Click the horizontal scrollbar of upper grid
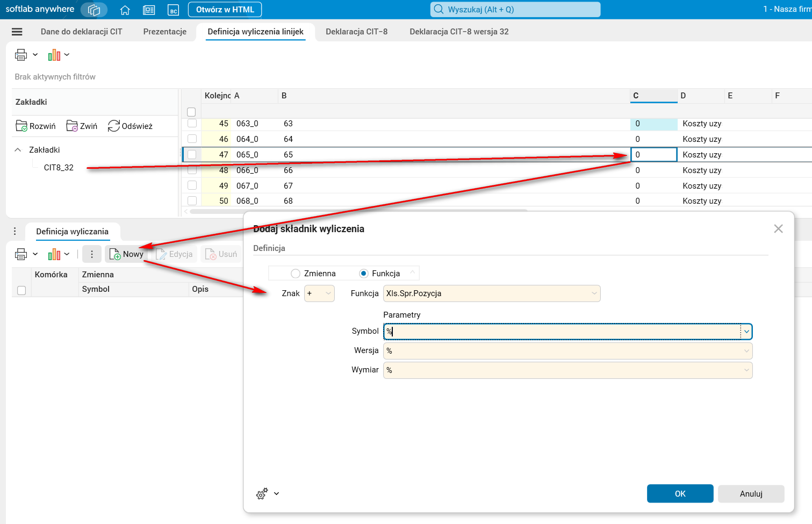 tap(358, 211)
